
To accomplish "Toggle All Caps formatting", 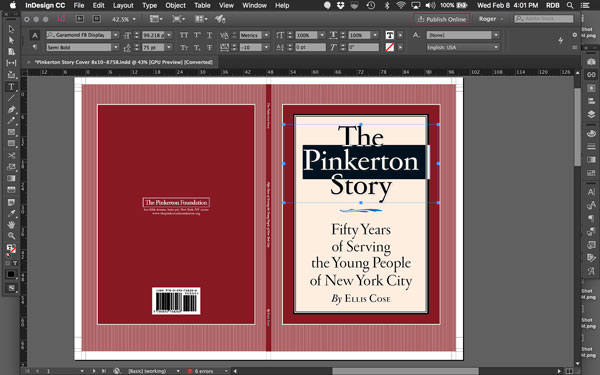I will [184, 35].
